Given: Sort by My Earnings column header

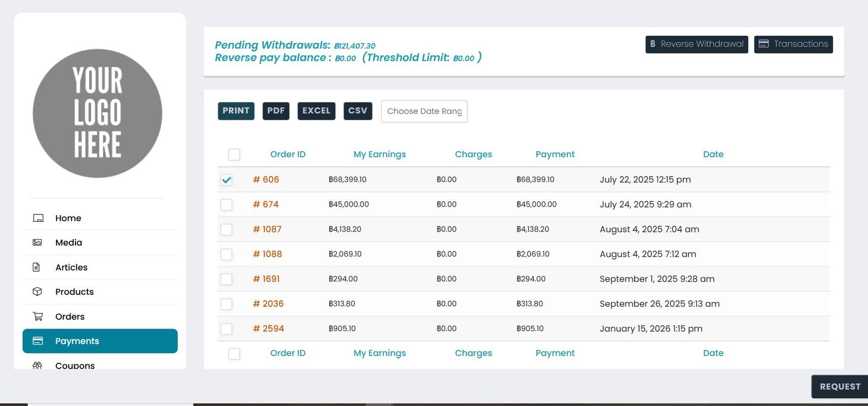Looking at the screenshot, I should (379, 154).
